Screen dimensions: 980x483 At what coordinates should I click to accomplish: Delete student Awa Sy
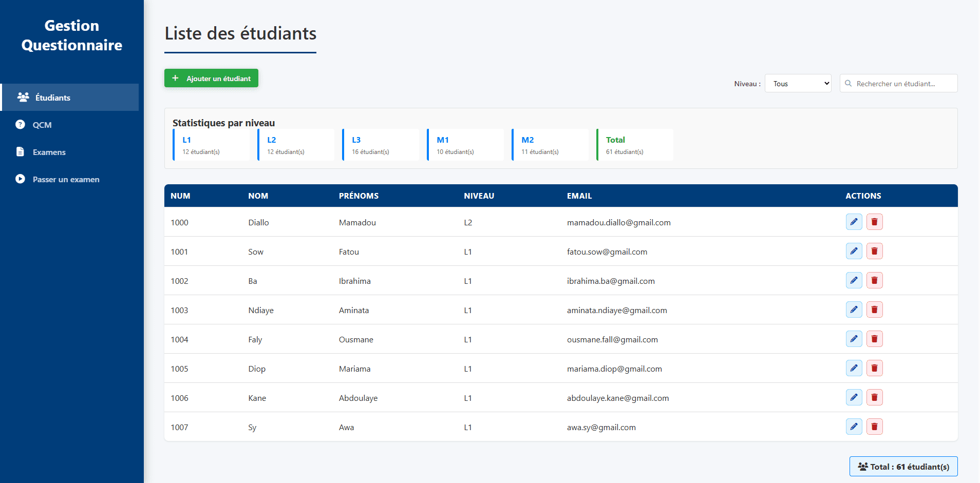[874, 427]
